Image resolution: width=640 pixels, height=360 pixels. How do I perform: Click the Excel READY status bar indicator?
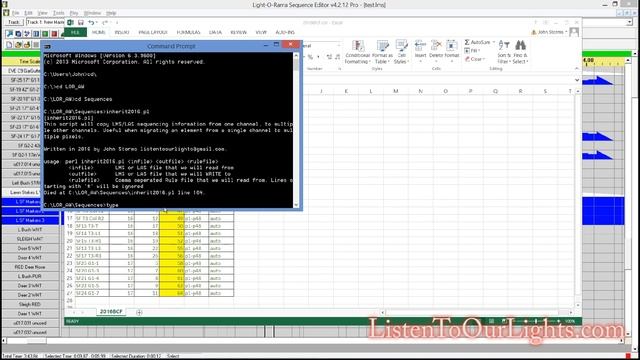click(72, 321)
